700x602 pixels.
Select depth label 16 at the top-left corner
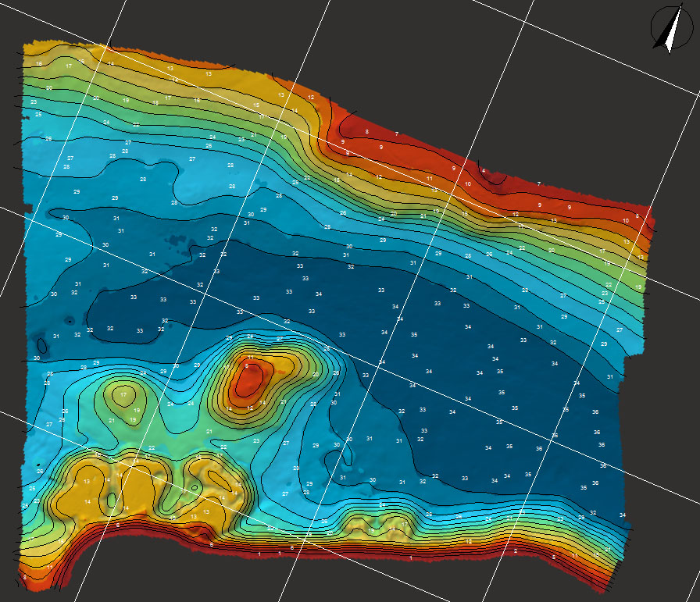click(x=39, y=63)
